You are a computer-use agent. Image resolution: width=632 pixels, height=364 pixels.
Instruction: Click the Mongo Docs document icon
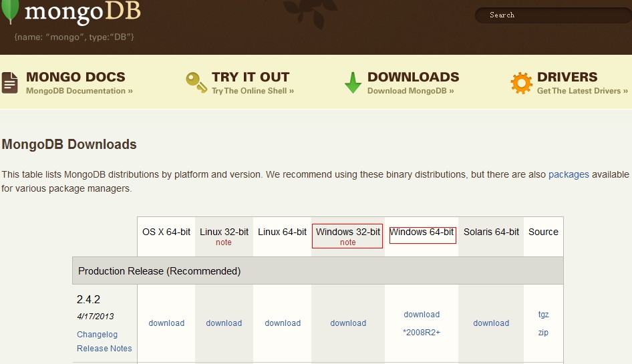[x=9, y=83]
